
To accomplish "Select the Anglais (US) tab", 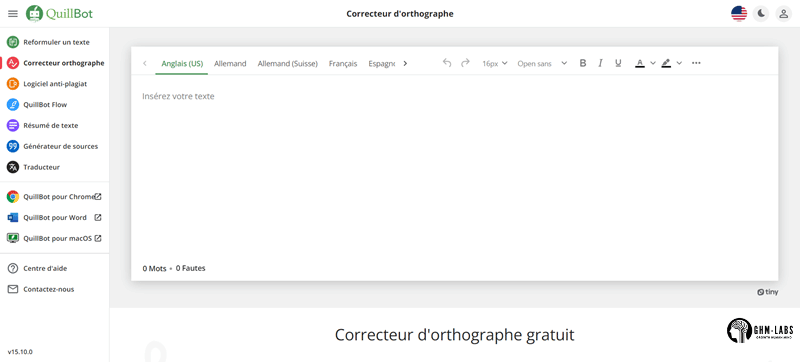I will 182,64.
